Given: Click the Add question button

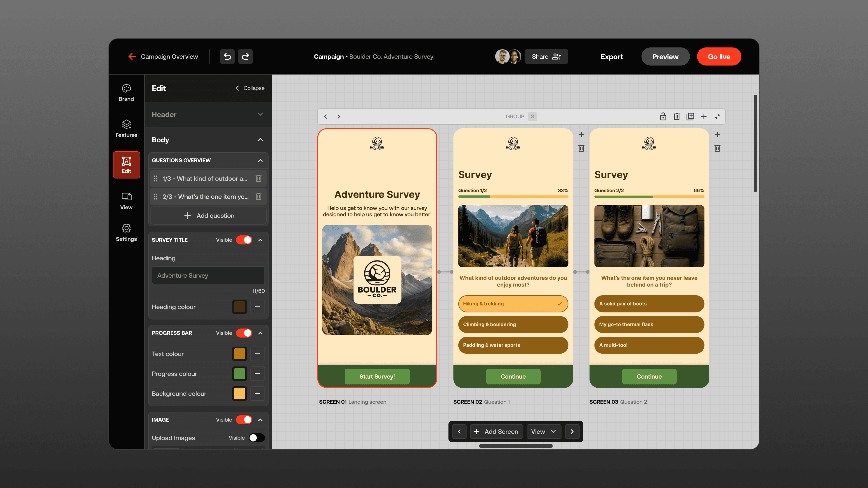Looking at the screenshot, I should (x=209, y=216).
